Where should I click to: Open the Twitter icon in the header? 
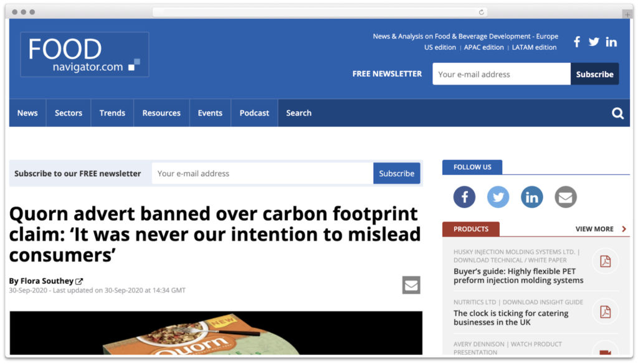tap(594, 42)
